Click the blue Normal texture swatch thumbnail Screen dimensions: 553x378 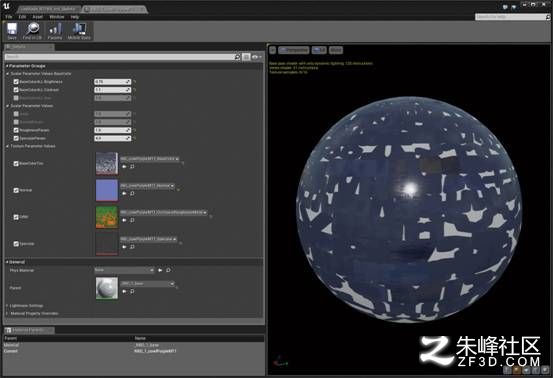click(107, 190)
